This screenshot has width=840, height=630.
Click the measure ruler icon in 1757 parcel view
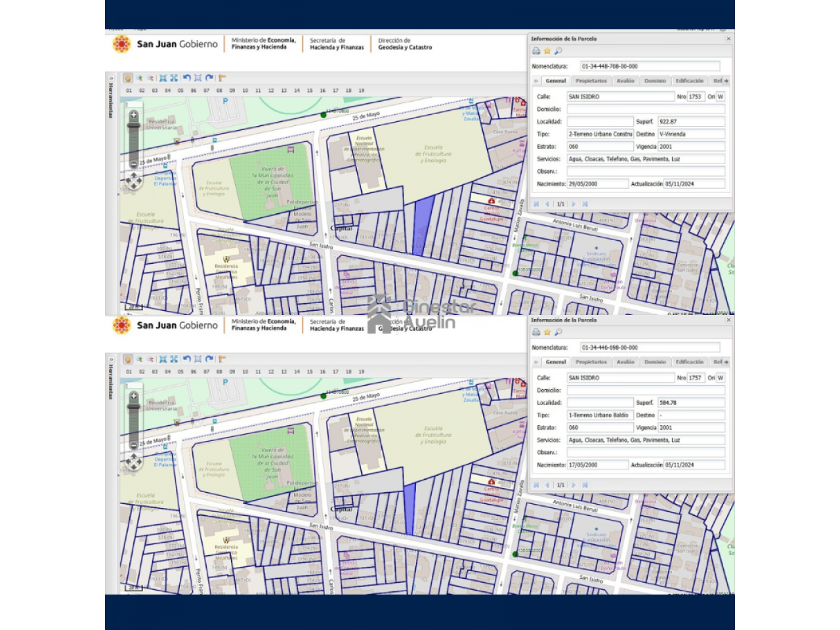(x=222, y=359)
